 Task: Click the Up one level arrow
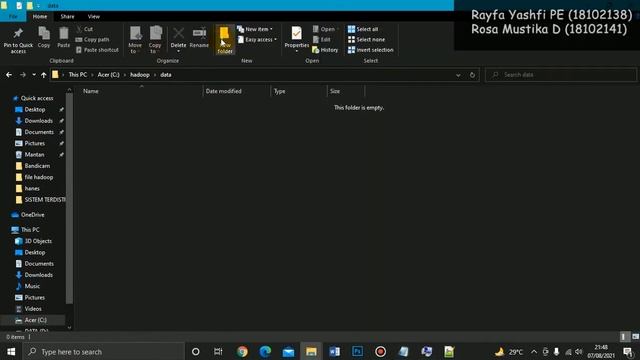tap(43, 75)
